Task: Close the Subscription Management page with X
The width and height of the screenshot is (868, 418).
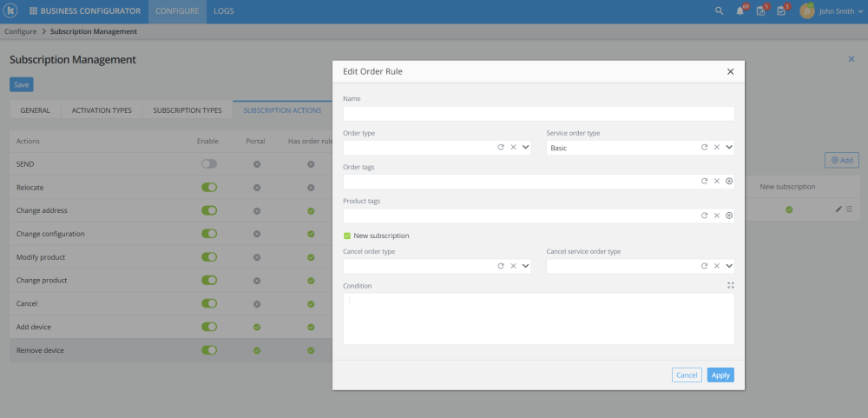Action: pos(852,59)
